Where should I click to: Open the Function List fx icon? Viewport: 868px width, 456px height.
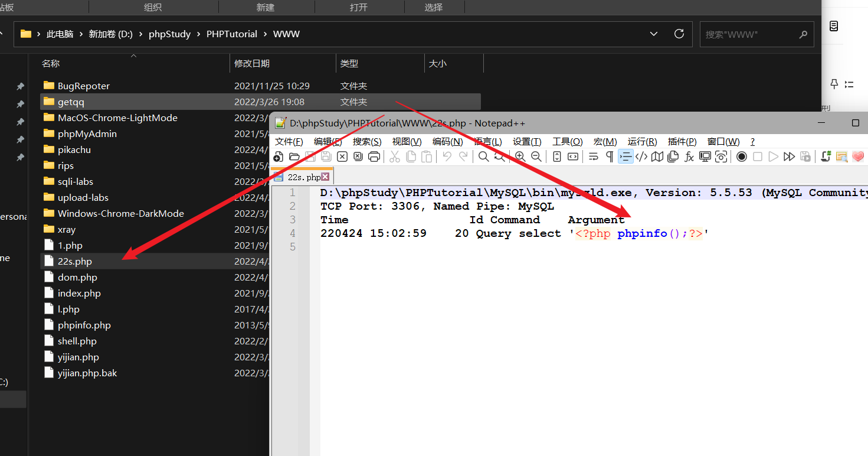689,157
